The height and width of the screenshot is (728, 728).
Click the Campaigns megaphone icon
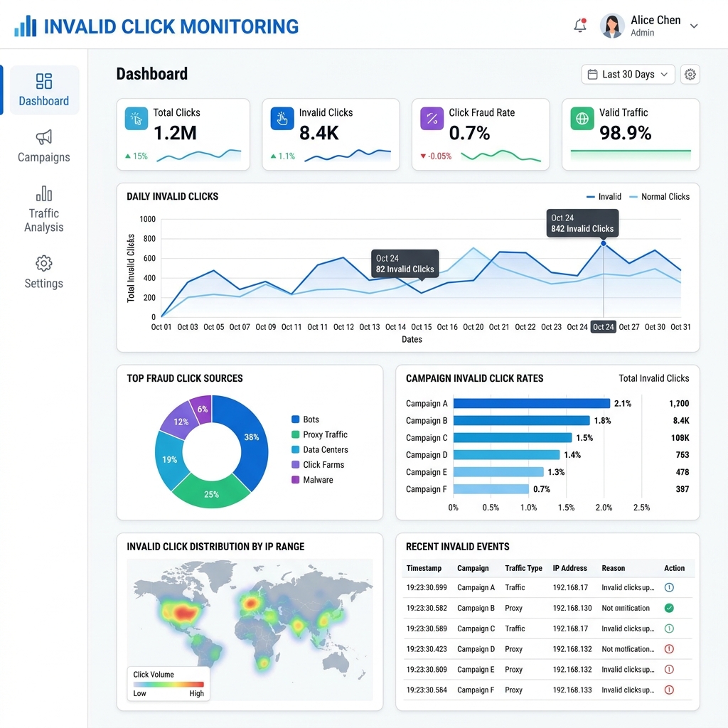(x=44, y=137)
